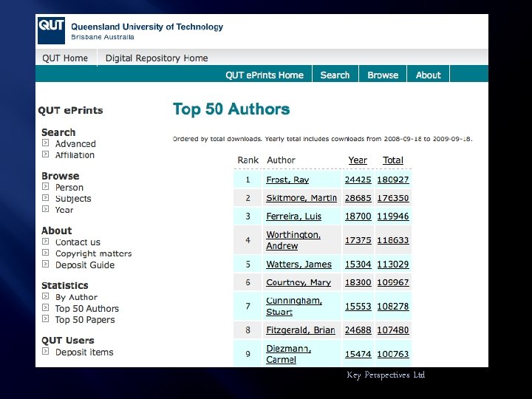Click yearly downloads 15304 for Watters

[x=358, y=265]
